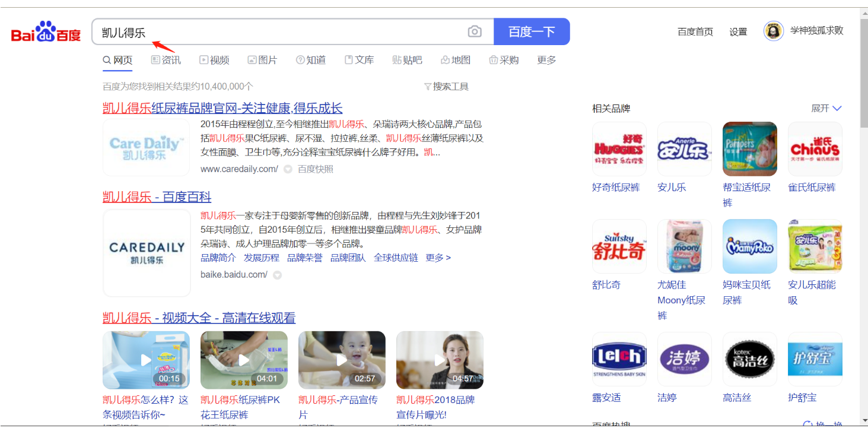Play the 04:57 video thumbnail

tap(440, 360)
